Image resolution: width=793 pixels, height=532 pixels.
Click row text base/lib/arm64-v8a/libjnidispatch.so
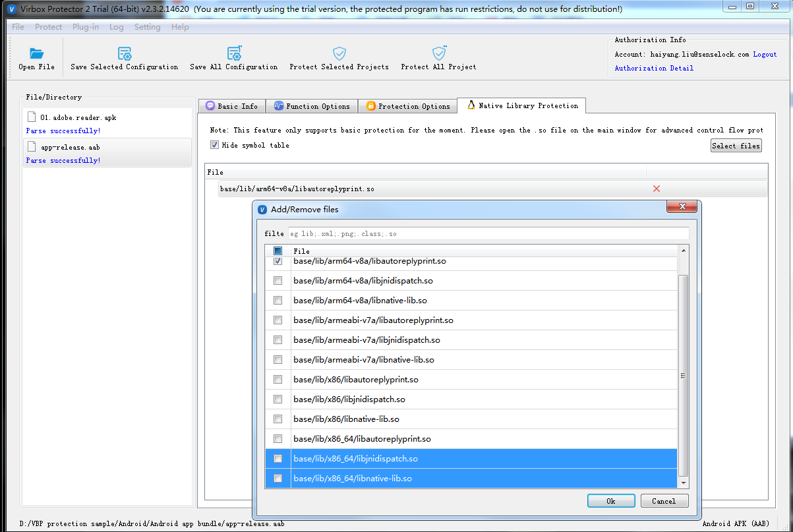(x=363, y=281)
